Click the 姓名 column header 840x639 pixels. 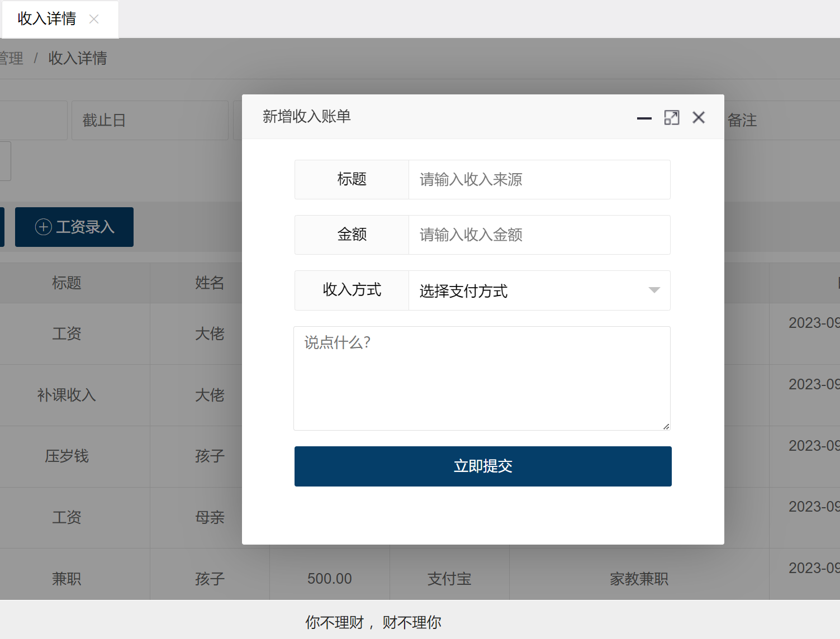210,283
